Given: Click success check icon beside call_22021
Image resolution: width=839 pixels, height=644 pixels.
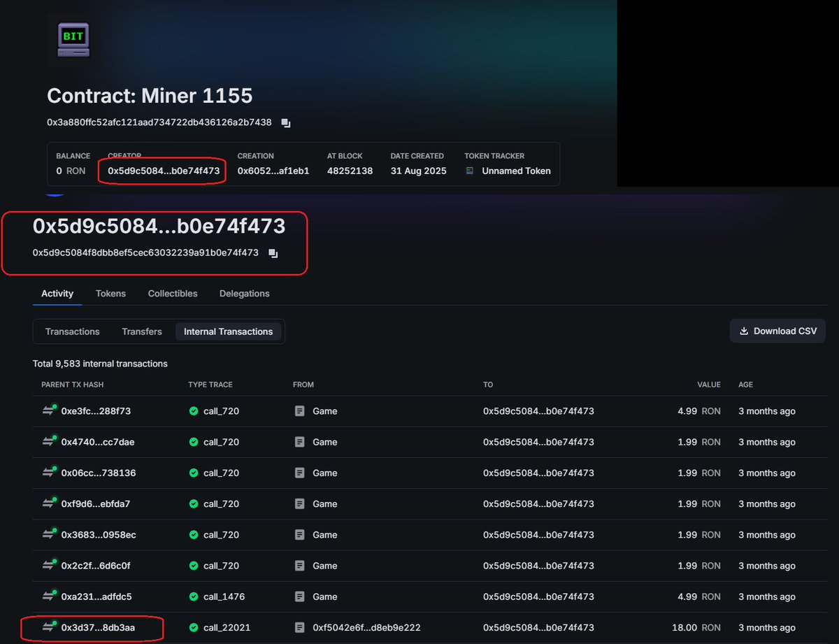Looking at the screenshot, I should click(x=194, y=628).
